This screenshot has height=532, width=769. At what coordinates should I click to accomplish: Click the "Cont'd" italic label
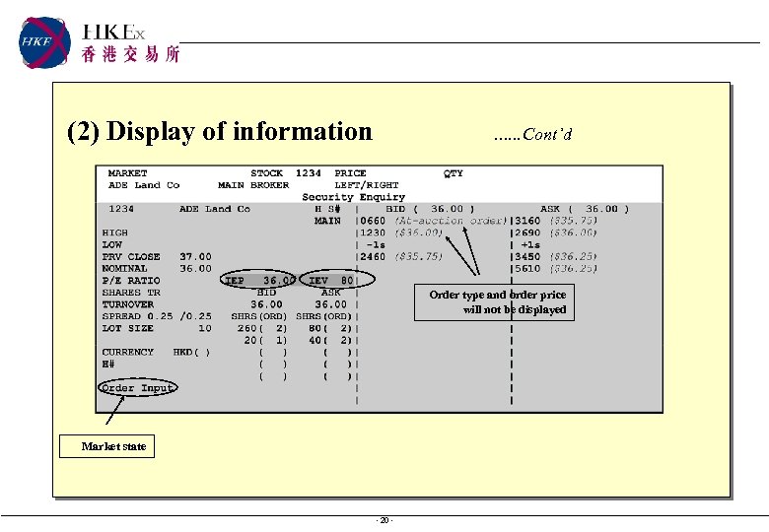[x=547, y=134]
